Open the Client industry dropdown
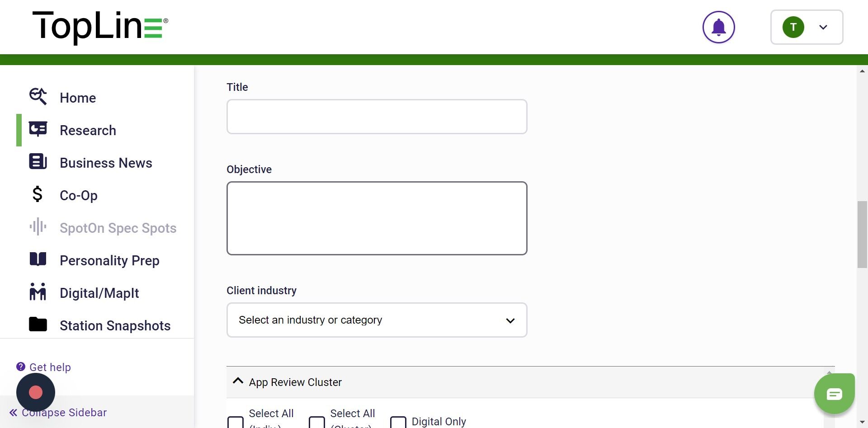Screen dimensions: 868x428 click(377, 320)
